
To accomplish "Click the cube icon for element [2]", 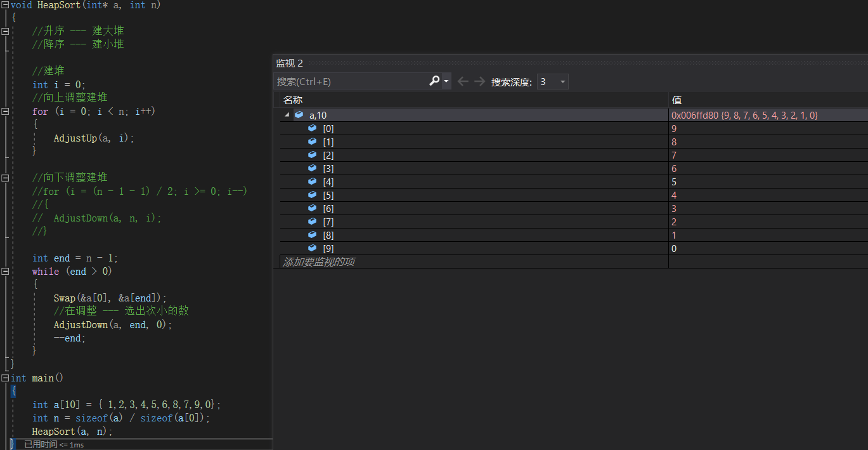I will coord(312,155).
